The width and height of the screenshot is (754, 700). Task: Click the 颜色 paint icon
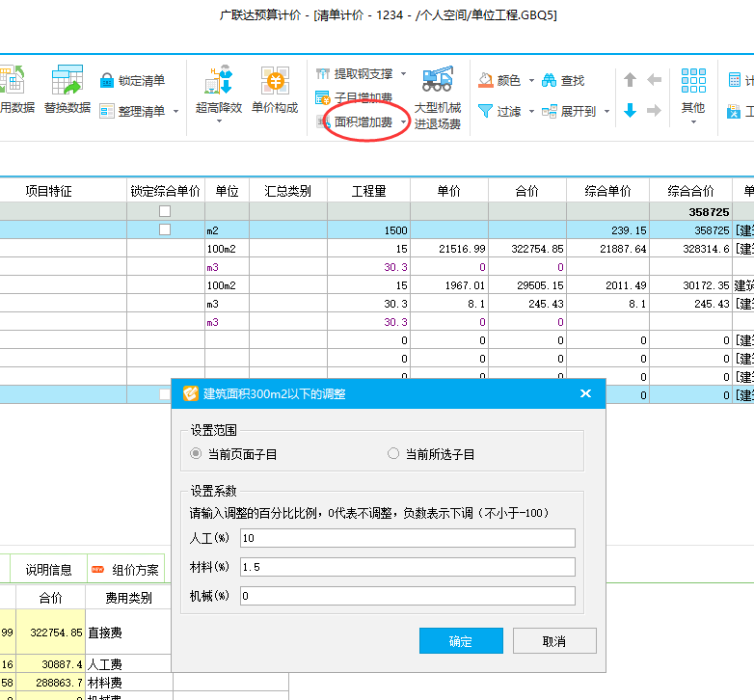[486, 80]
